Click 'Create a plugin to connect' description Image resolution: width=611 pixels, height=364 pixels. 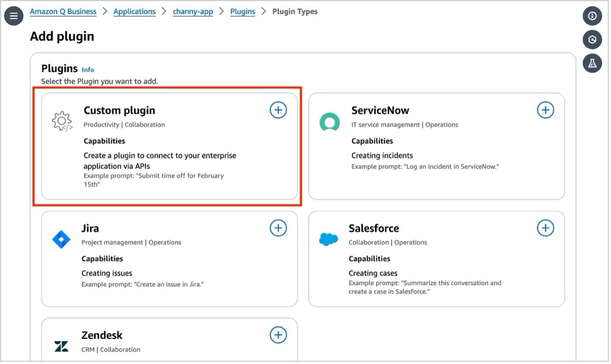[x=160, y=161]
